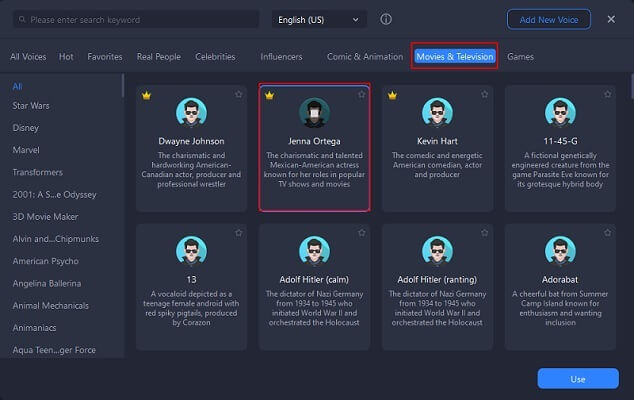The height and width of the screenshot is (400, 634).
Task: Click the Adorabat name text
Action: pos(560,279)
